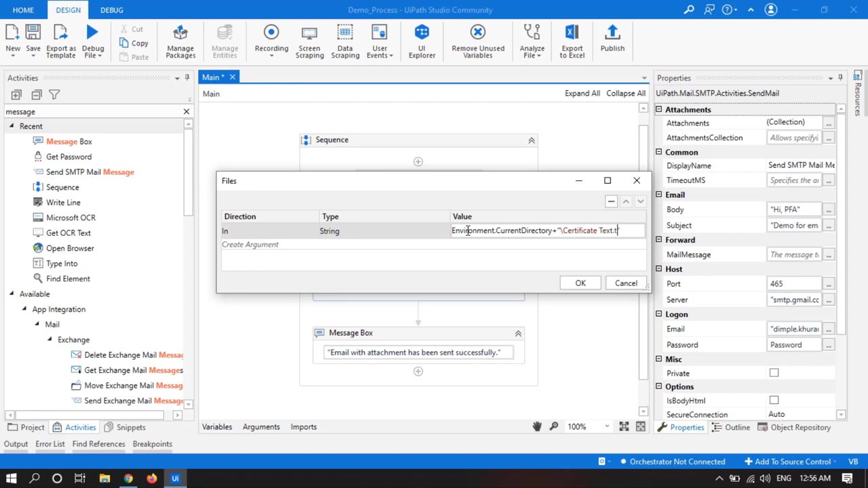Switch to the DEBUG ribbon tab
The width and height of the screenshot is (868, 488).
click(x=112, y=9)
